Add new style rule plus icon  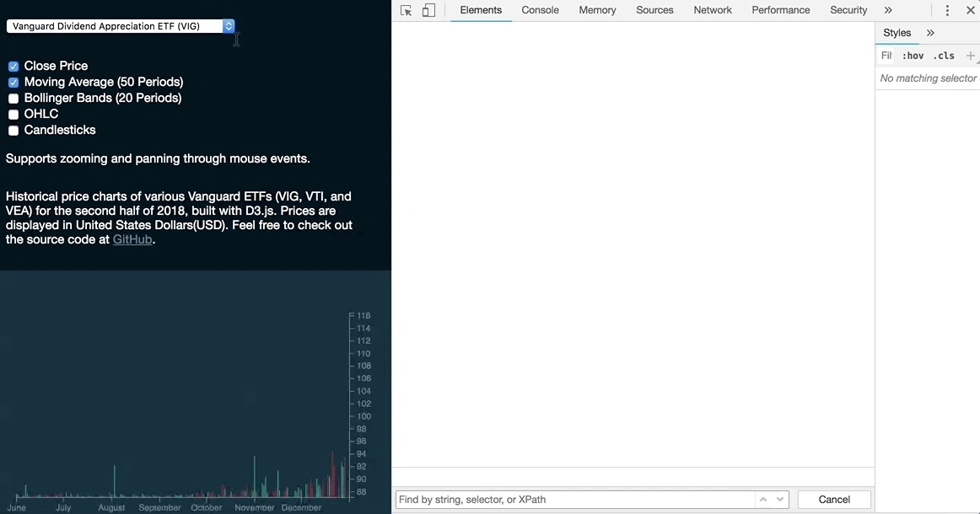pos(970,56)
